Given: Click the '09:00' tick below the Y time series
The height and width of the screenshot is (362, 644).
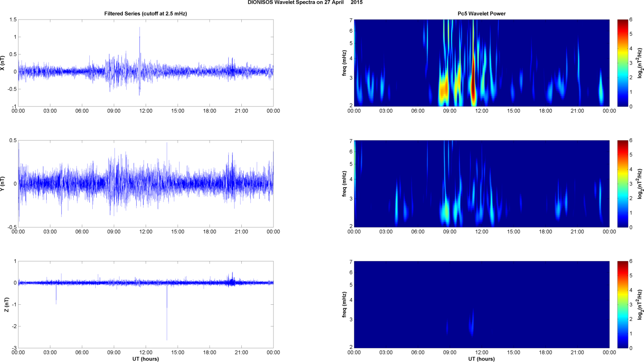Looking at the screenshot, I should pos(114,232).
